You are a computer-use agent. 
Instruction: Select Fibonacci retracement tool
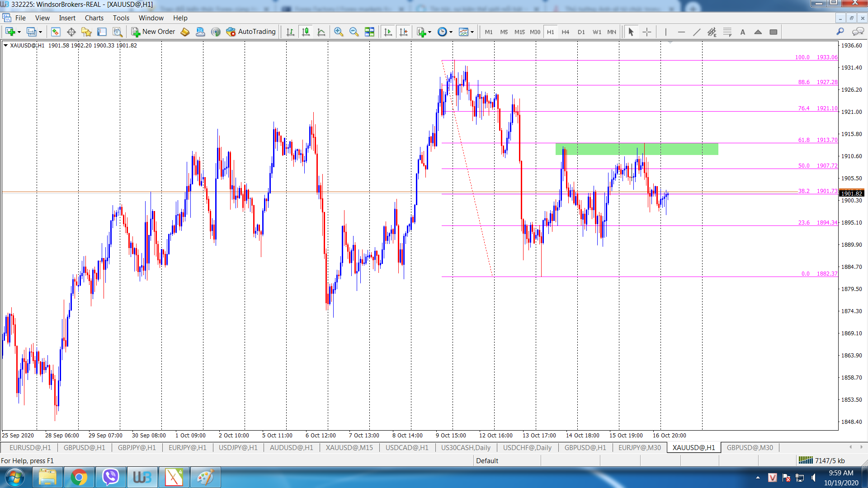pyautogui.click(x=727, y=32)
